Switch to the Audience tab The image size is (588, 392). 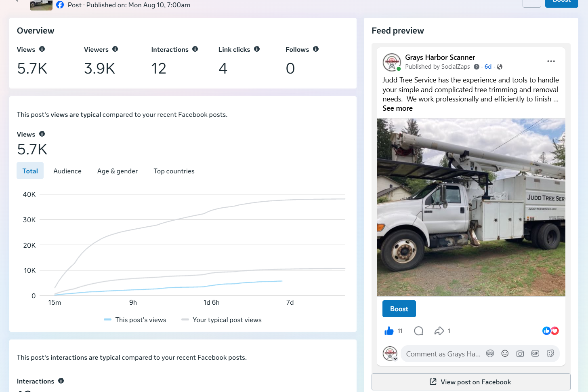67,171
